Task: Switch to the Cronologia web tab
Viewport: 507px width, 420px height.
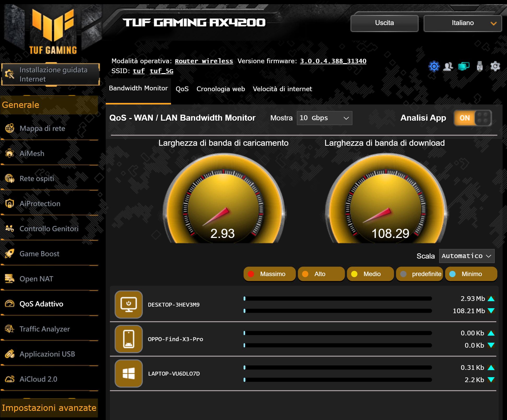Action: coord(221,89)
